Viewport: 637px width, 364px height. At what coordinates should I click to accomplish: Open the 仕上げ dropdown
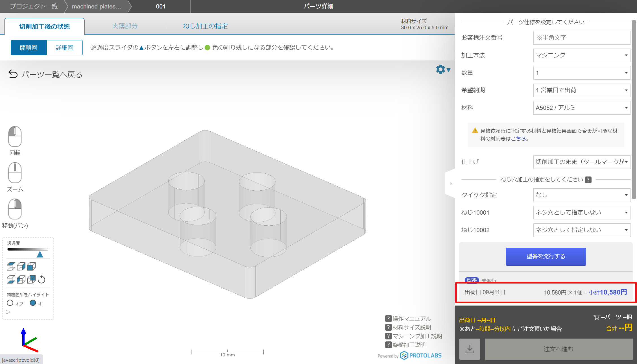pos(582,162)
